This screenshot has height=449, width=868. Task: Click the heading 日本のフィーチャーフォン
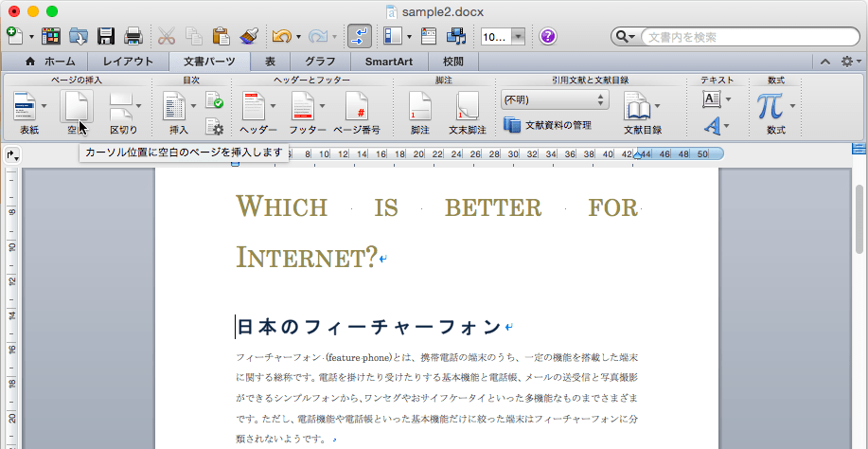pos(368,328)
